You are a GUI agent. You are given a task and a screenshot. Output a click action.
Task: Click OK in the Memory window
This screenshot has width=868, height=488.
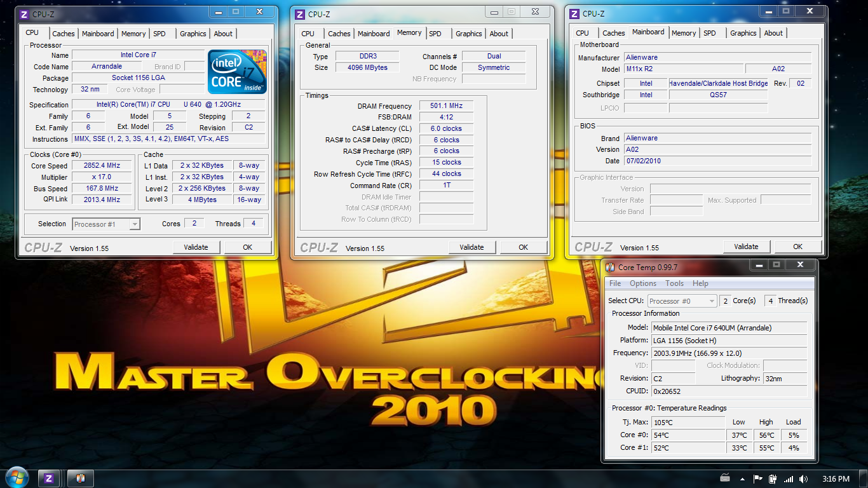524,247
